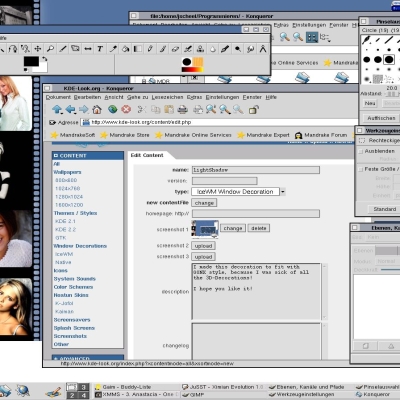Viewport: 400px width, 400px height.
Task: Reload the KDE-Look page in Konqueror
Action: tap(113, 109)
